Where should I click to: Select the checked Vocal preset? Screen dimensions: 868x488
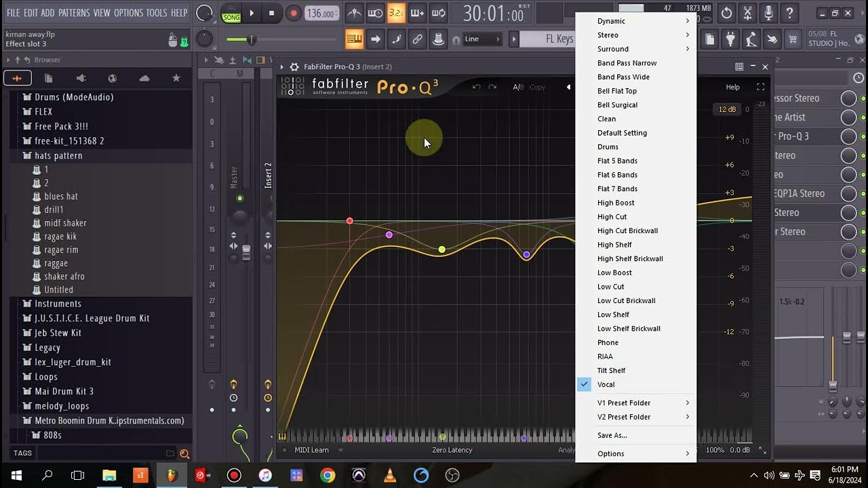[636, 384]
